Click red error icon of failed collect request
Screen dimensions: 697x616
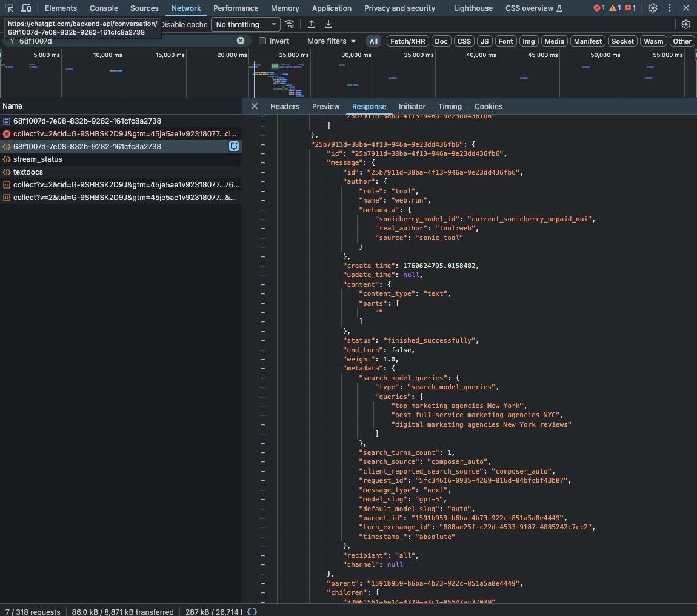(7, 134)
